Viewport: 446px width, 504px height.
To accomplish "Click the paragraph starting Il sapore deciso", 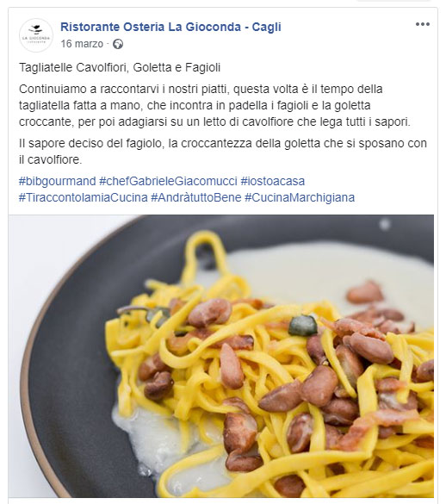I will click(223, 151).
